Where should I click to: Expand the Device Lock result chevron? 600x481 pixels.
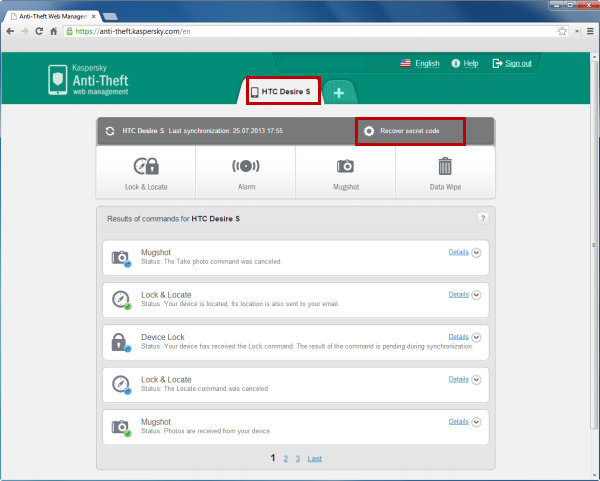coord(476,337)
